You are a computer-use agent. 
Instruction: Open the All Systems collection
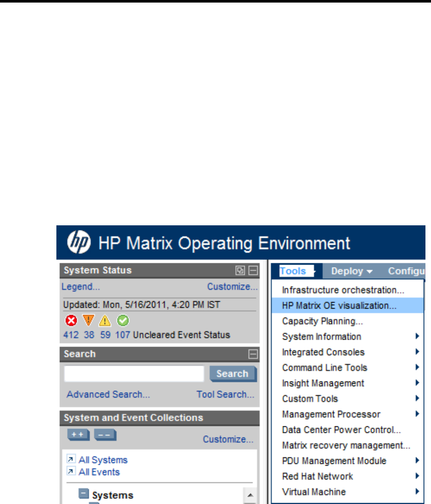click(103, 460)
